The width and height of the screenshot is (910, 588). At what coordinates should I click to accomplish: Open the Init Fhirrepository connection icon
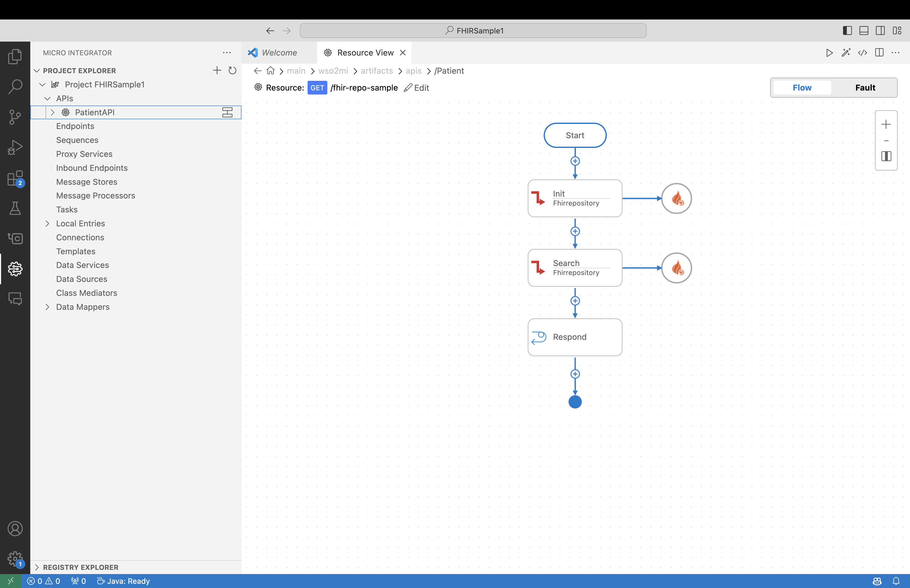pos(676,198)
